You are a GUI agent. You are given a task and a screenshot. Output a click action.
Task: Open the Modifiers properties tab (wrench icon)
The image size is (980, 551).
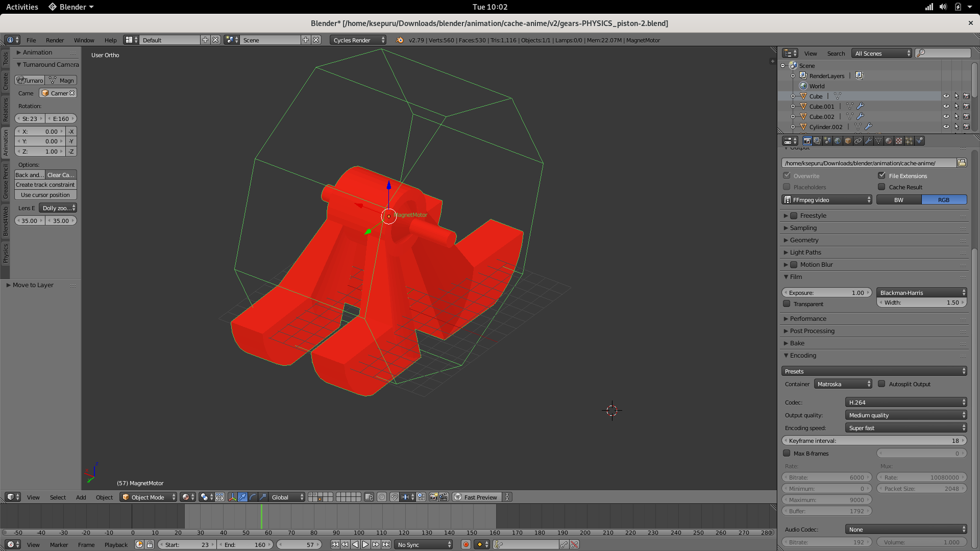(x=868, y=141)
